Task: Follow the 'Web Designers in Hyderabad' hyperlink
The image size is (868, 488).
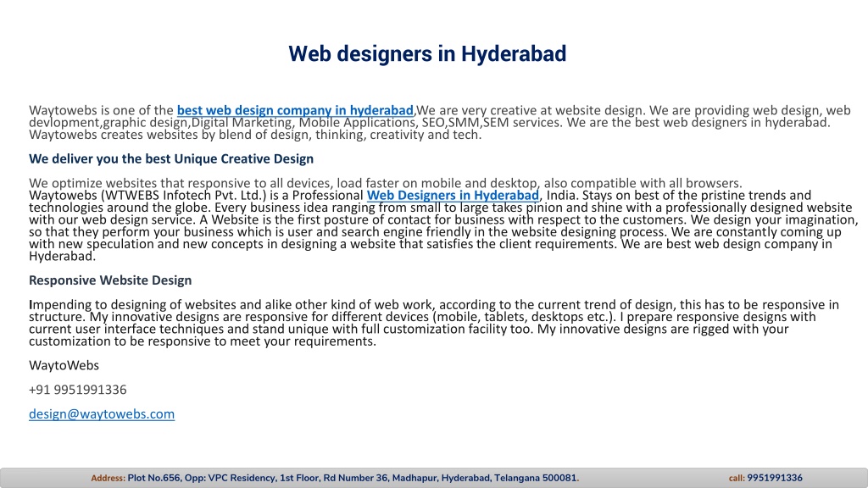Action: point(453,196)
